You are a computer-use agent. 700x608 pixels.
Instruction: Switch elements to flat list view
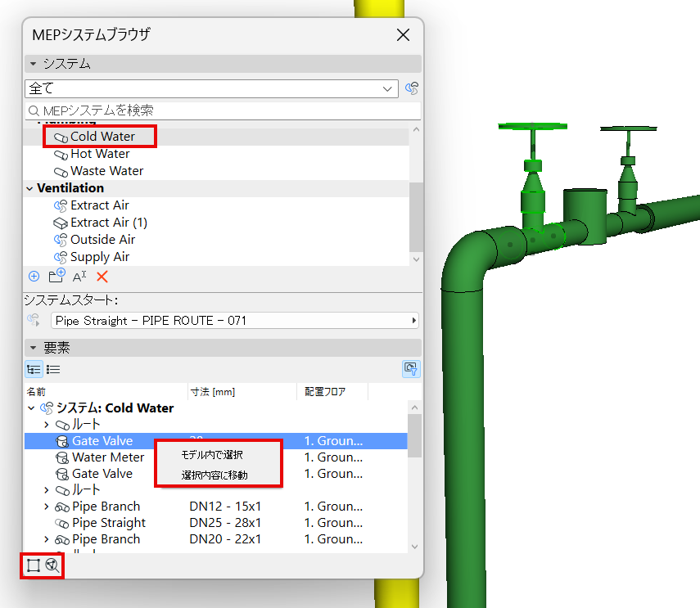53,369
